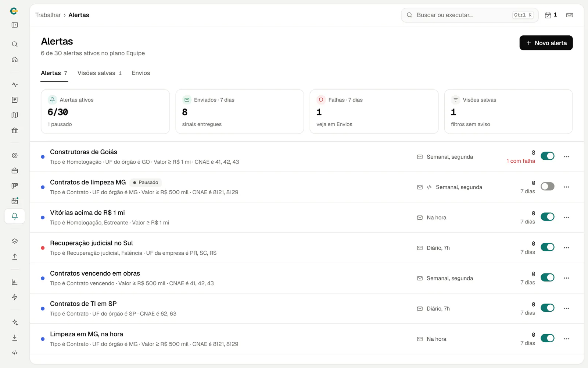Focus the Buscar ou executar search field
The image size is (588, 368).
pyautogui.click(x=470, y=15)
